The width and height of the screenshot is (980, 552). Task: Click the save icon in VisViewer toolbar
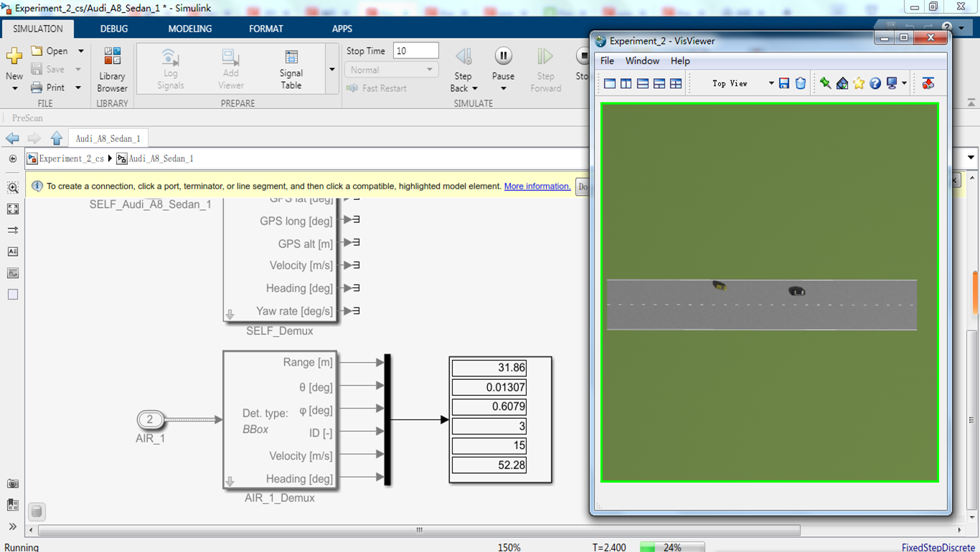click(784, 84)
